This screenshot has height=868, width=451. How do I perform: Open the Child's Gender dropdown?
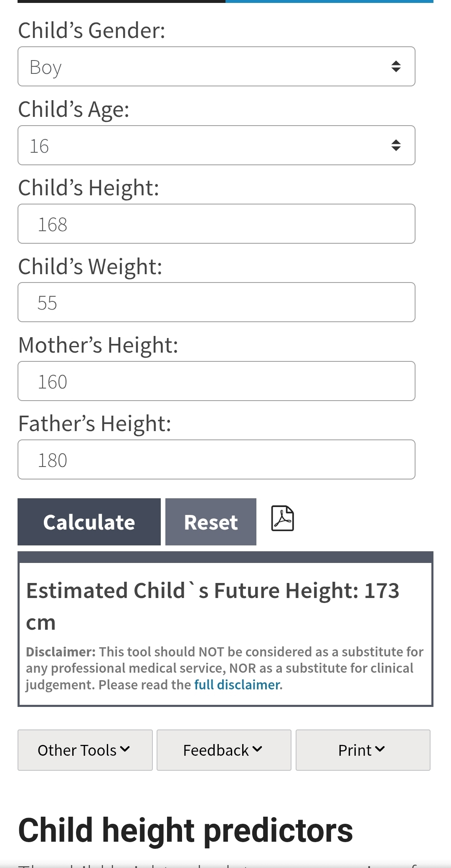point(216,67)
